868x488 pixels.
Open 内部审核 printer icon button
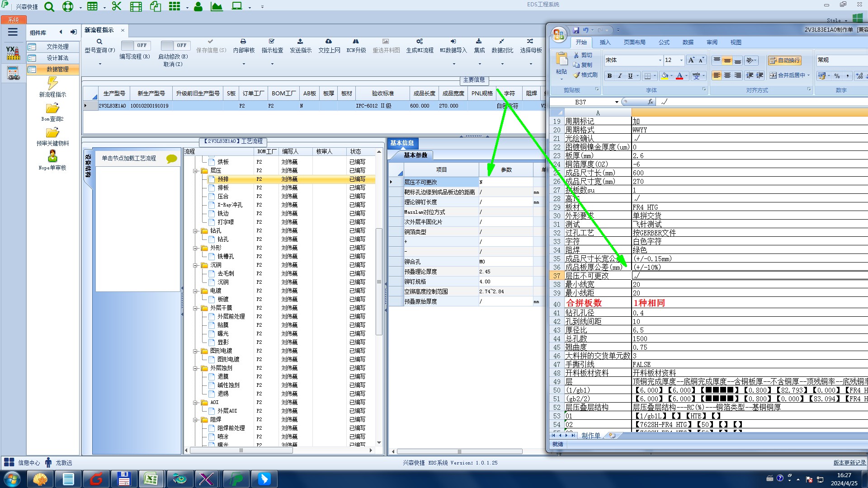[x=243, y=42]
